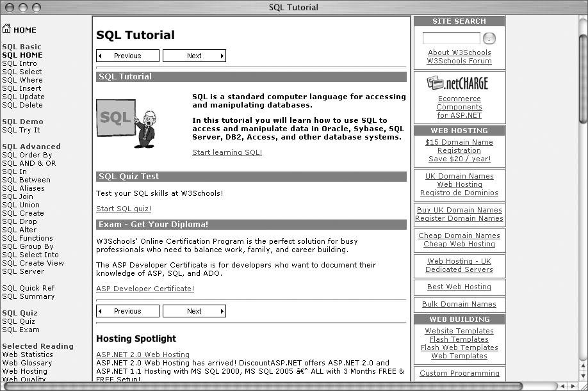
Task: Focus the site search input field
Action: 451,38
